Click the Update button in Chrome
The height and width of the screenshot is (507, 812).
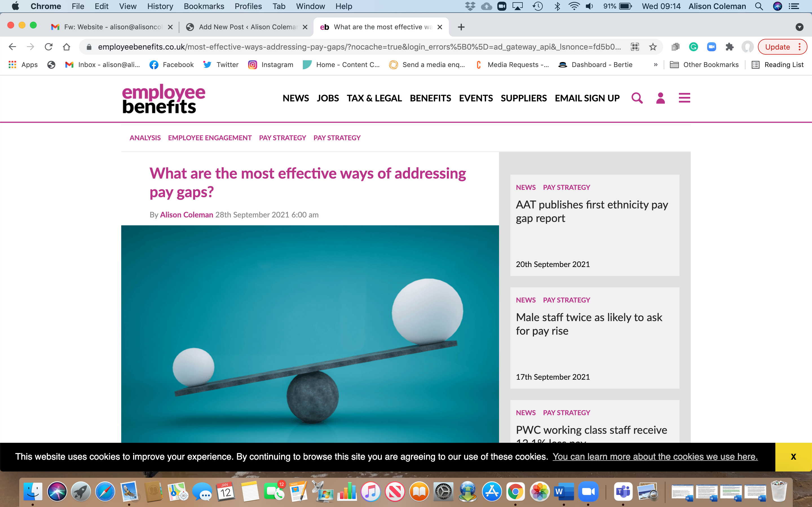tap(777, 47)
